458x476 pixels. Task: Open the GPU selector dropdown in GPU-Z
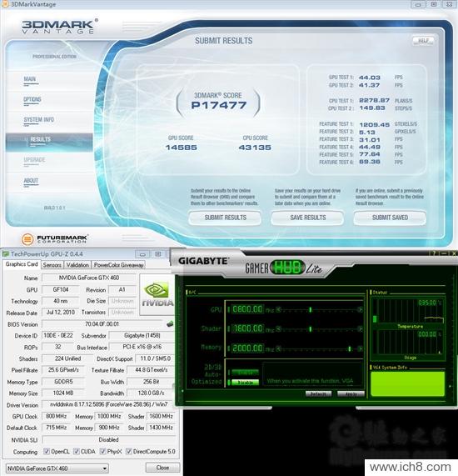click(57, 468)
